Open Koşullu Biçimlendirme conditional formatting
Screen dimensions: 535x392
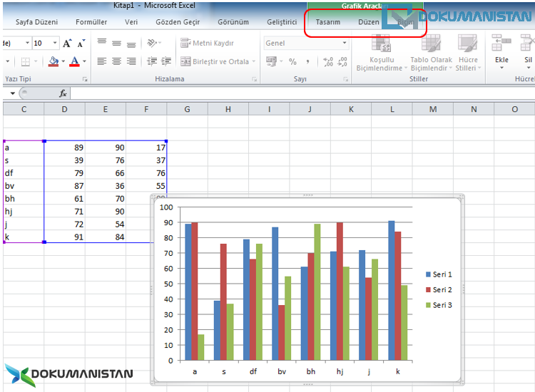381,53
